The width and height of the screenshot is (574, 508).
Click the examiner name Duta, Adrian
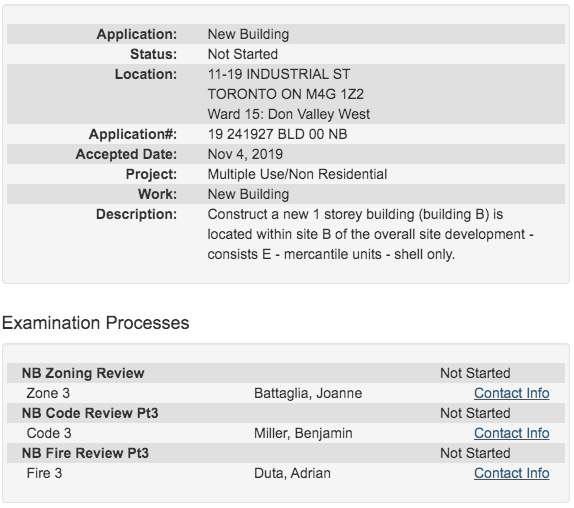tap(292, 473)
